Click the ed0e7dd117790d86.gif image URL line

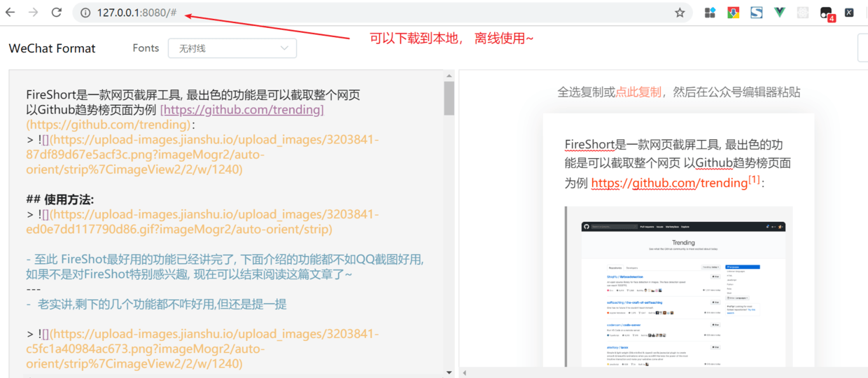tap(203, 222)
